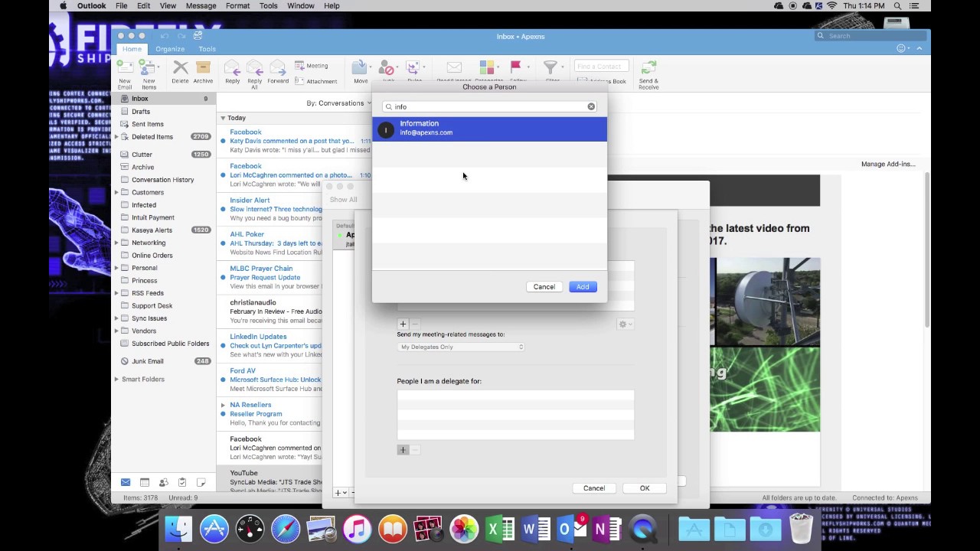Click Cancel in Choose a Person dialog
The height and width of the screenshot is (551, 980).
click(x=544, y=287)
